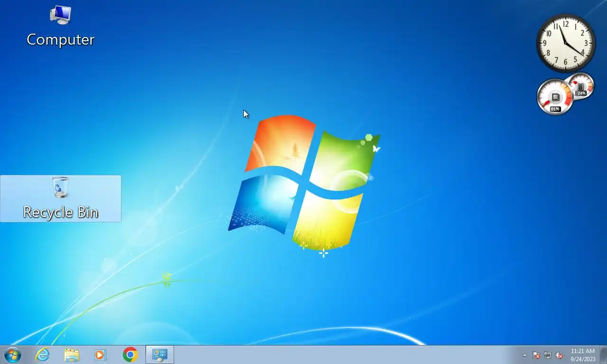607x364 pixels.
Task: Open the Action Center flag icon
Action: pos(536,355)
